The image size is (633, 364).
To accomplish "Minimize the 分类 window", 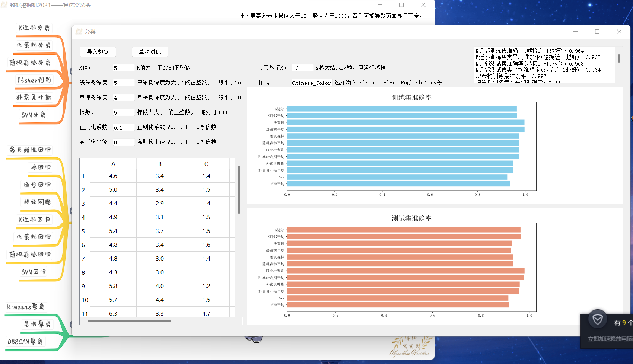I will pyautogui.click(x=576, y=32).
